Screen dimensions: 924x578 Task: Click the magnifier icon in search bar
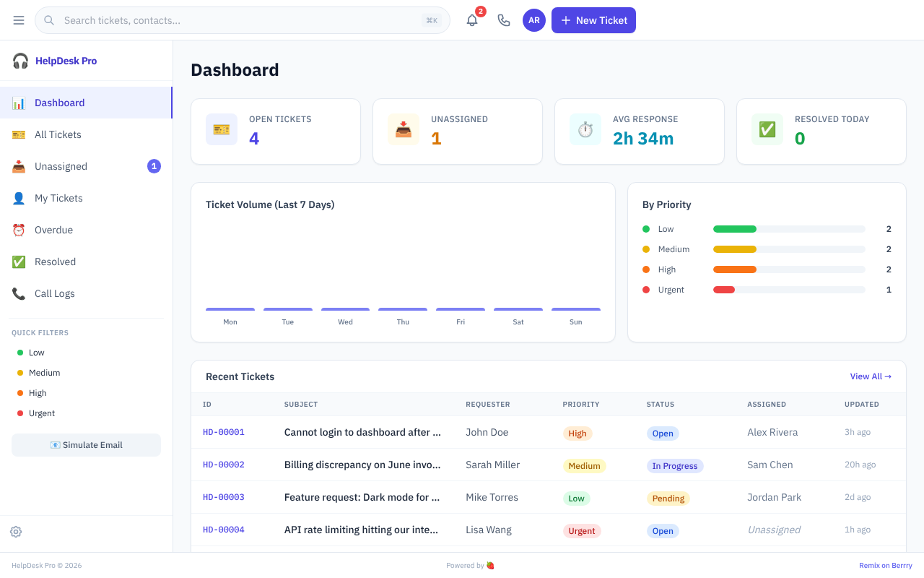click(x=49, y=20)
